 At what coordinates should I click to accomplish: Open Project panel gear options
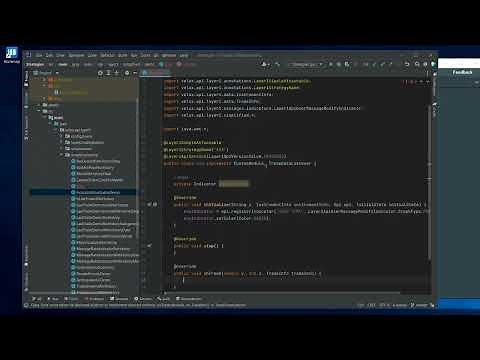pos(127,73)
